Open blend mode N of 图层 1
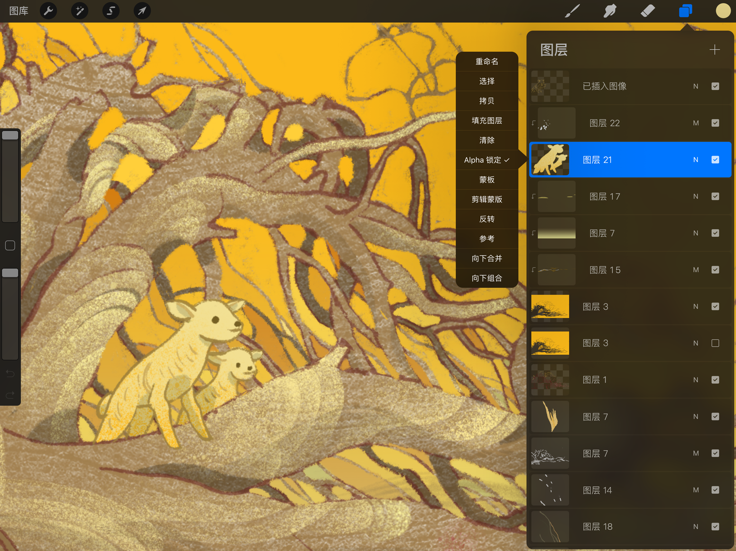This screenshot has width=736, height=551. click(x=696, y=380)
